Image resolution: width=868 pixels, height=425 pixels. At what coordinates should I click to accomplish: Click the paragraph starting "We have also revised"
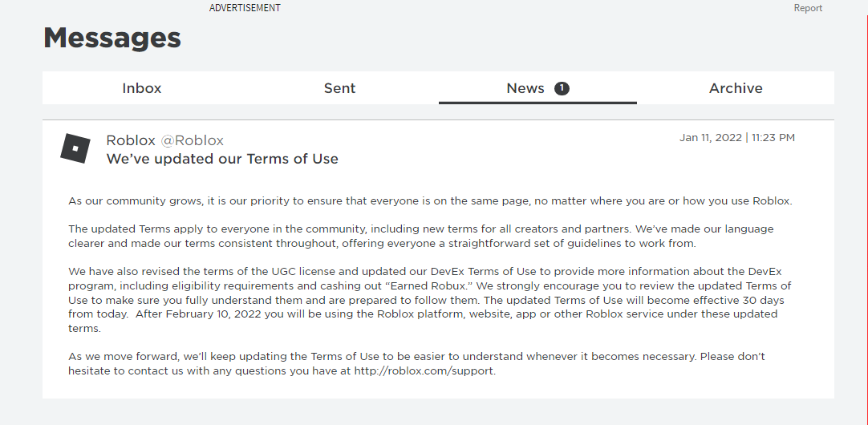point(429,300)
